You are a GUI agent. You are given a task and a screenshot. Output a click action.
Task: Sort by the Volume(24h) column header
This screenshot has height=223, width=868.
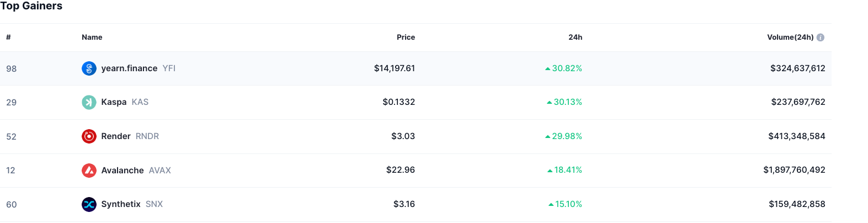(x=790, y=38)
